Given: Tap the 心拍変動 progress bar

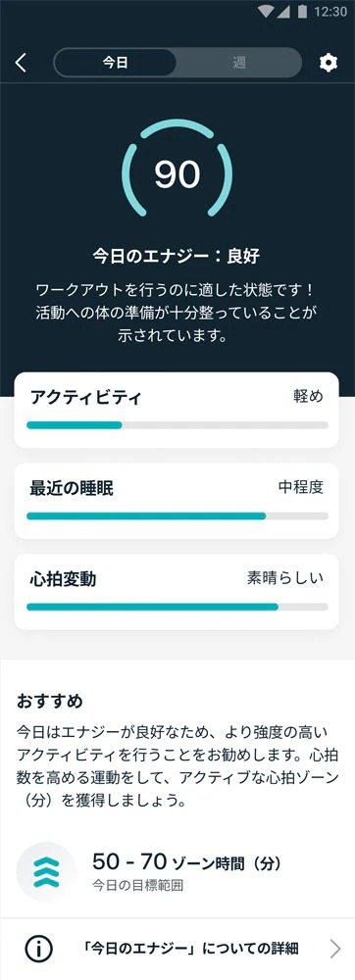Looking at the screenshot, I should (x=177, y=607).
